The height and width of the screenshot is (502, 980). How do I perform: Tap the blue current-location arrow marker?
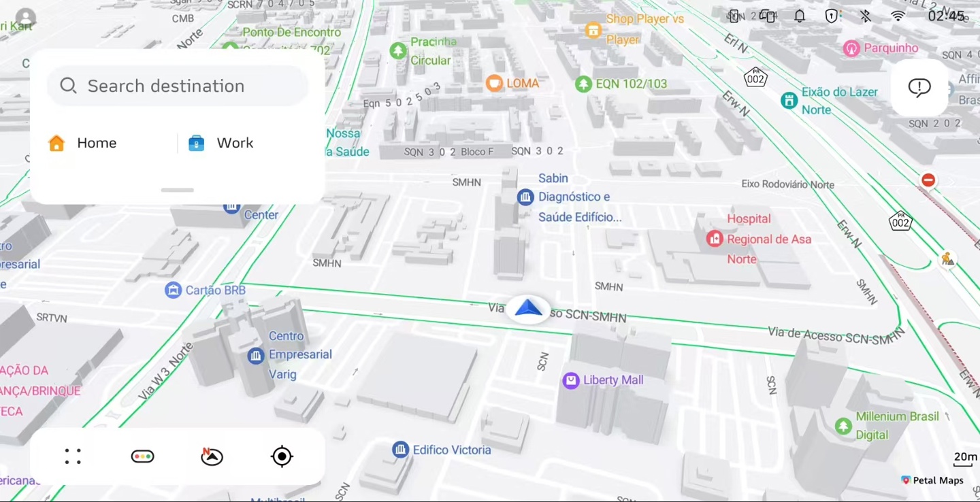(x=529, y=309)
